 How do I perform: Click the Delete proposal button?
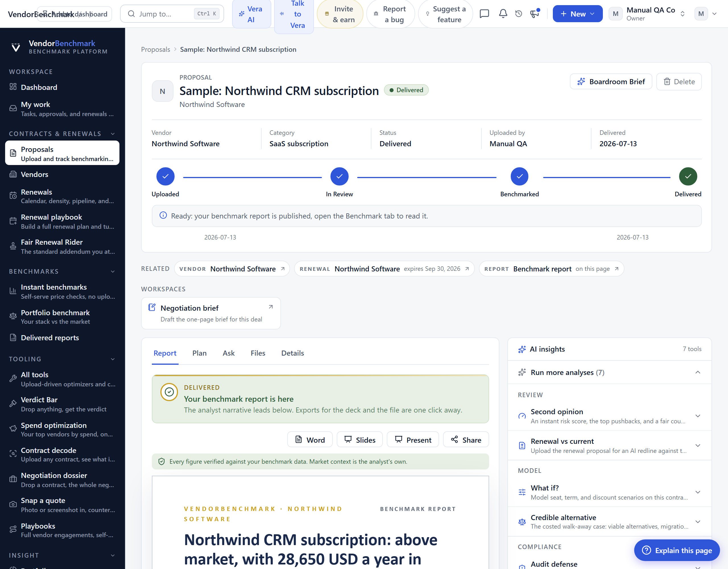coord(679,81)
